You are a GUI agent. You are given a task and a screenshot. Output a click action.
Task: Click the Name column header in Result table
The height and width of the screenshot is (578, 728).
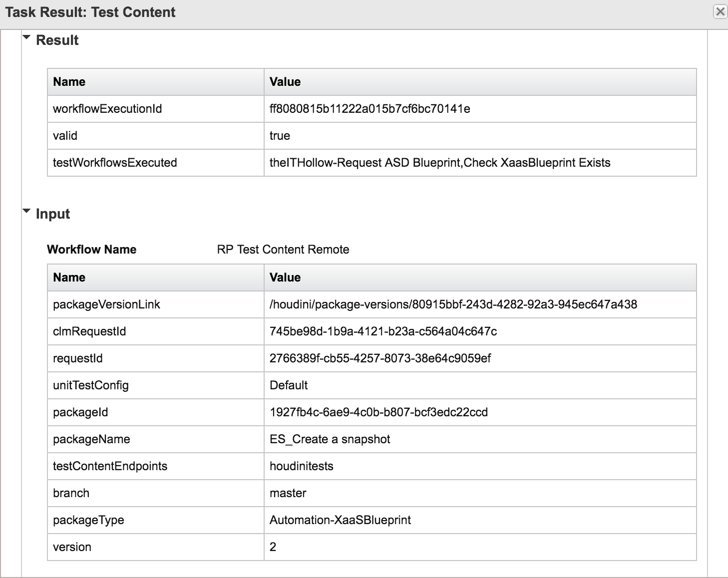pyautogui.click(x=69, y=82)
